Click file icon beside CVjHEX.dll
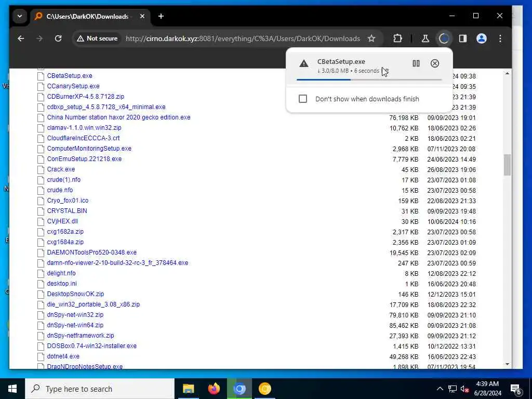Image resolution: width=532 pixels, height=399 pixels. click(x=41, y=221)
